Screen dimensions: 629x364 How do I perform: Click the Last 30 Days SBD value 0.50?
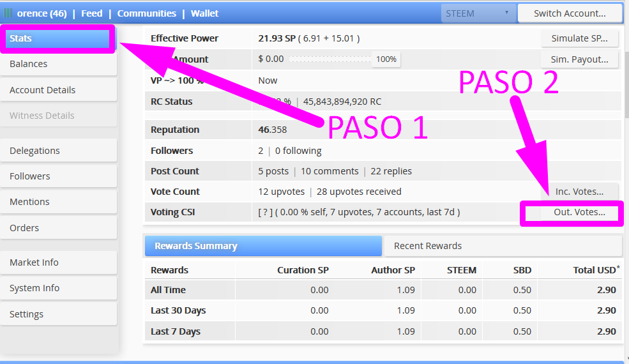(x=522, y=311)
